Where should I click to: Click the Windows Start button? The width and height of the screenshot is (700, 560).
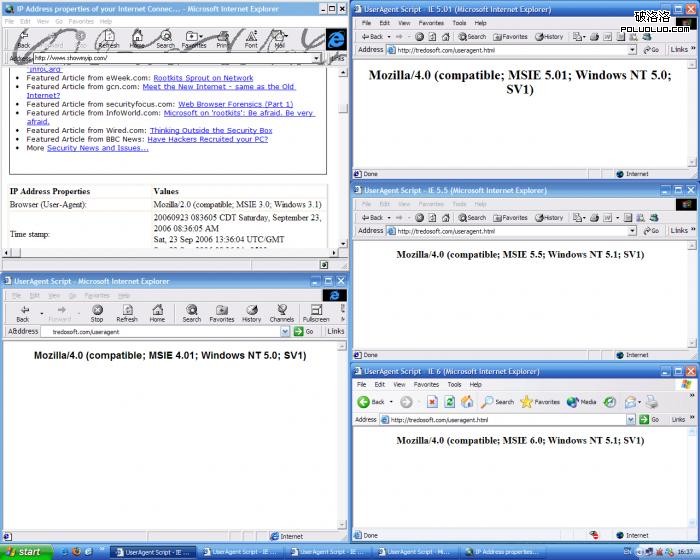click(x=24, y=551)
